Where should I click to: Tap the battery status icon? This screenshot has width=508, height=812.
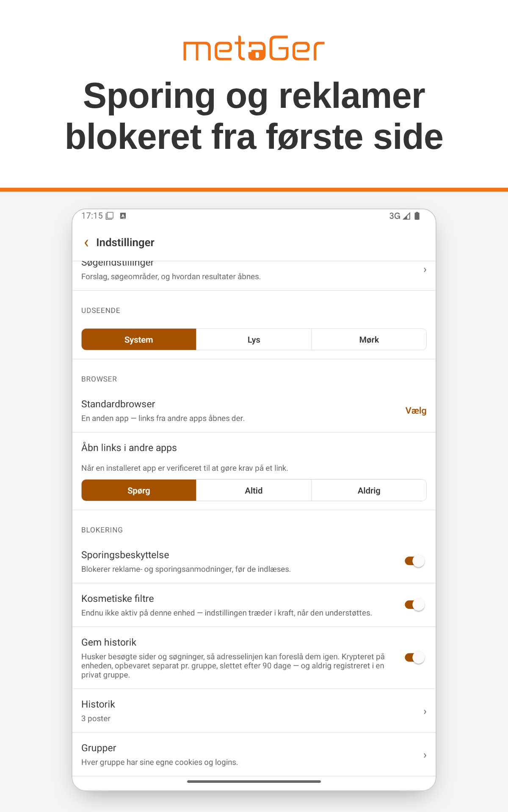tap(417, 216)
